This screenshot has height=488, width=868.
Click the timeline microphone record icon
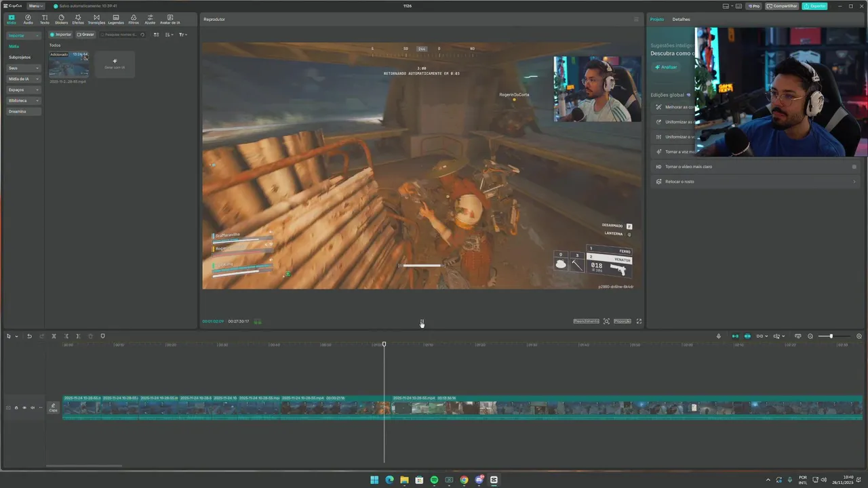719,336
